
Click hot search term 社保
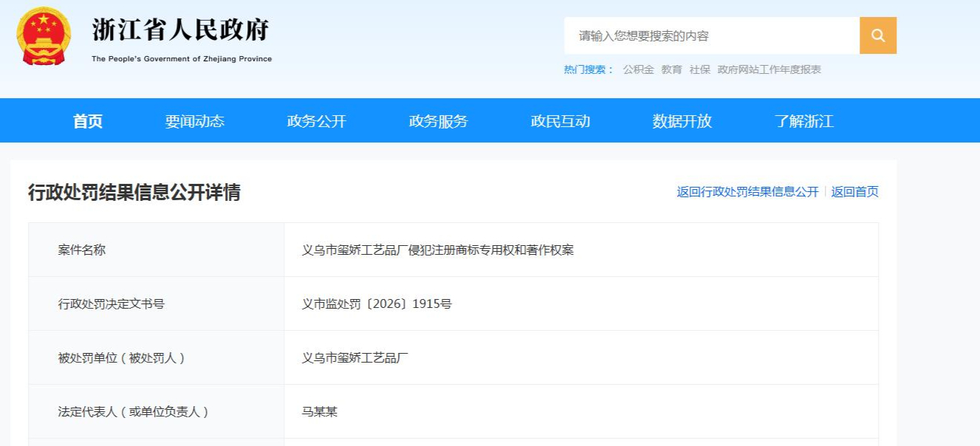tap(699, 69)
